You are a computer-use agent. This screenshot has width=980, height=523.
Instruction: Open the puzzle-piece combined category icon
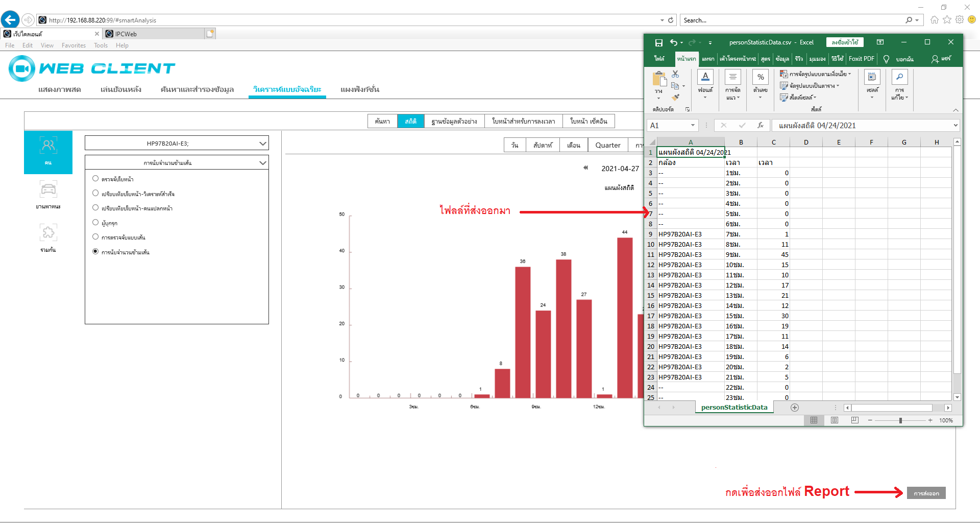click(48, 233)
